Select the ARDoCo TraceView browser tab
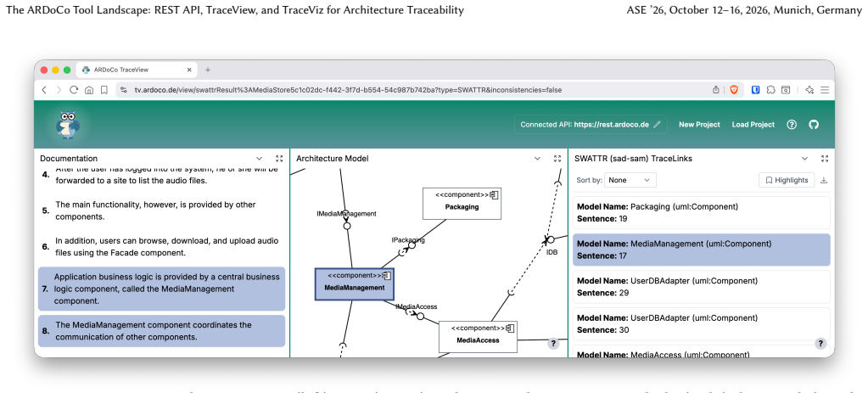This screenshot has height=393, width=868. tap(136, 70)
